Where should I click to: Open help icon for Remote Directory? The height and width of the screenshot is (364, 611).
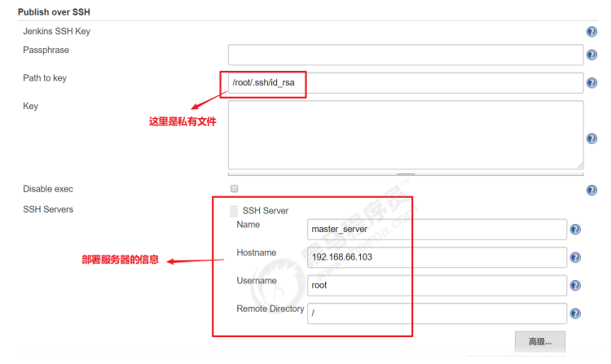point(575,314)
